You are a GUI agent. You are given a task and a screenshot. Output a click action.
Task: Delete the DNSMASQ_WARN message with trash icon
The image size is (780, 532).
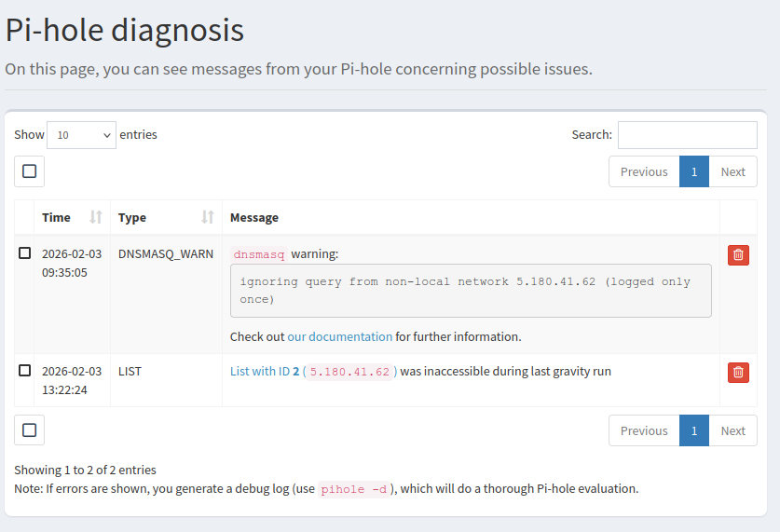(x=738, y=255)
